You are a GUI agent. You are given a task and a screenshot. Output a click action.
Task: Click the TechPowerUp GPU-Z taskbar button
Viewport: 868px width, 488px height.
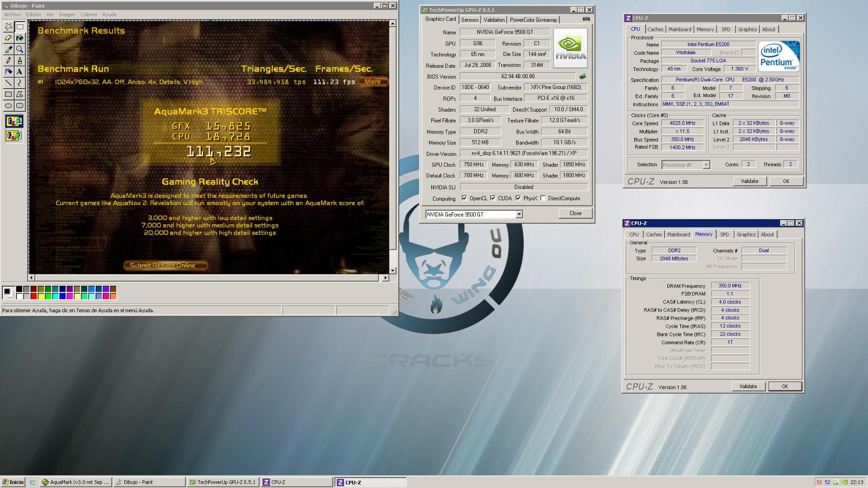click(223, 482)
